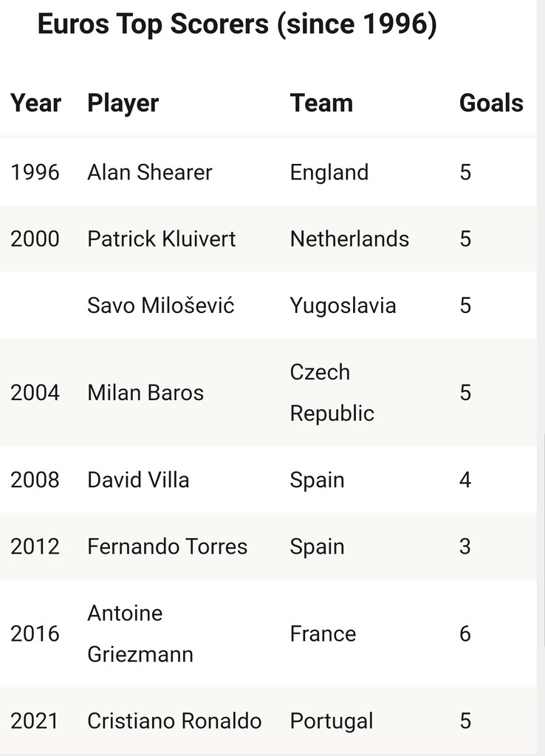The width and height of the screenshot is (545, 756).
Task: Select the 1996 year cell
Action: click(x=35, y=172)
